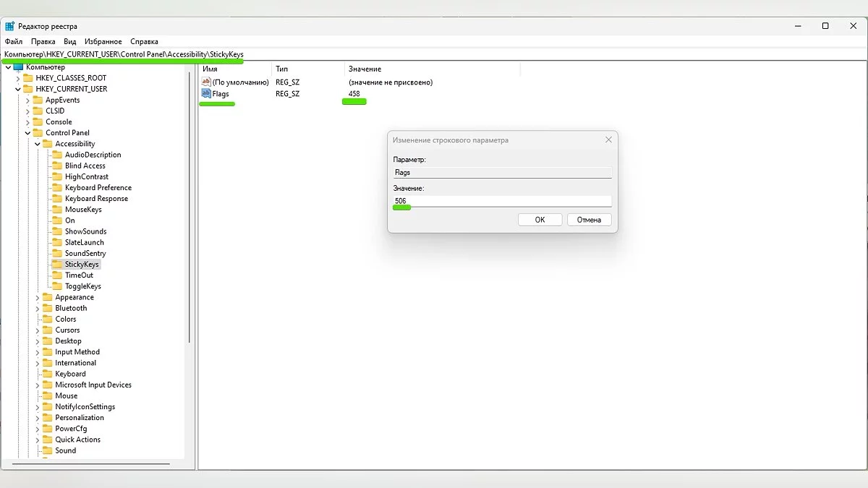Click the Accessibility folder icon
This screenshot has height=488, width=868.
point(48,144)
